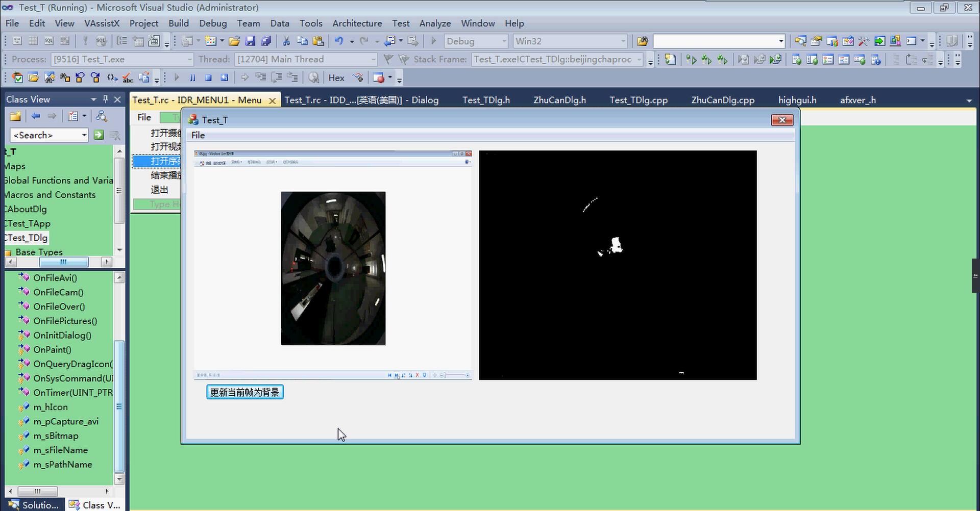
Task: Undo the last action using the toolbar
Action: 339,41
